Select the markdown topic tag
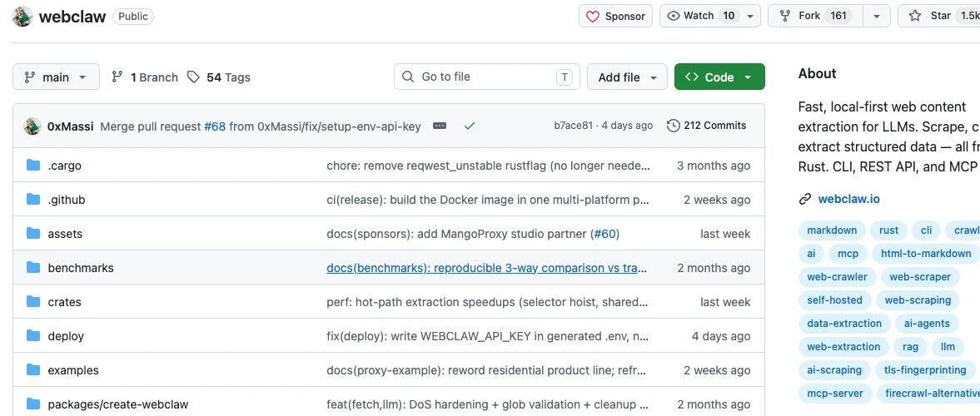The width and height of the screenshot is (980, 416). click(x=832, y=230)
